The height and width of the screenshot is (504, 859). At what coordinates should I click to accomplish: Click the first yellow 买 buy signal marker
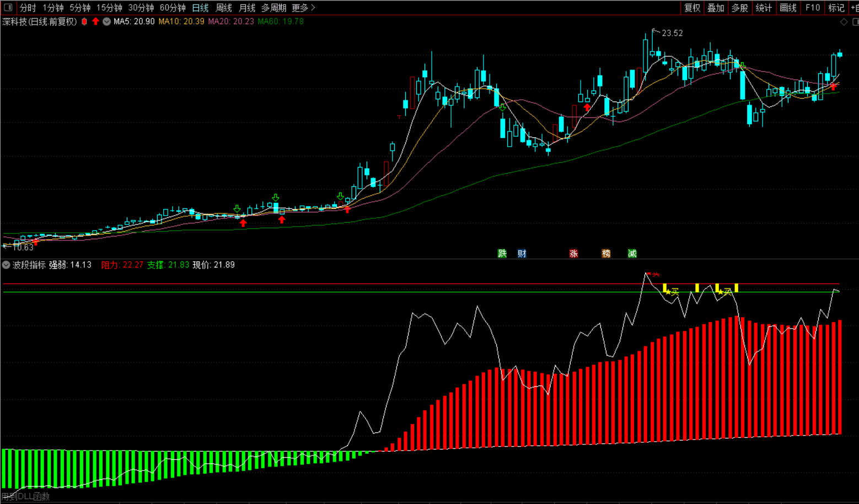[672, 292]
